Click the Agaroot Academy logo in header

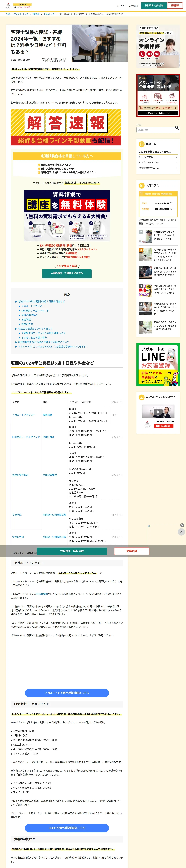click(8, 6)
